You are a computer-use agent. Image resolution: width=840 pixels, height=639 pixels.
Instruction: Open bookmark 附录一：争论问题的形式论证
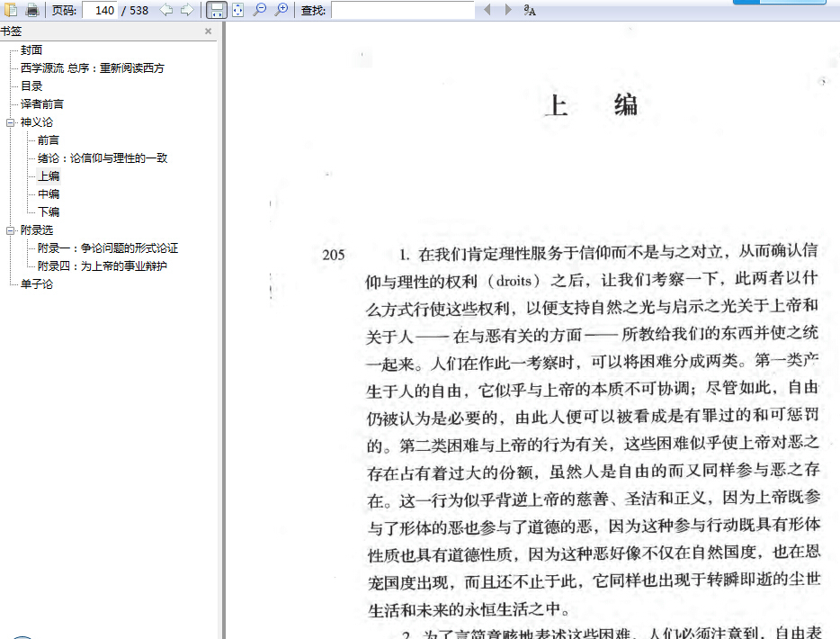tap(108, 248)
